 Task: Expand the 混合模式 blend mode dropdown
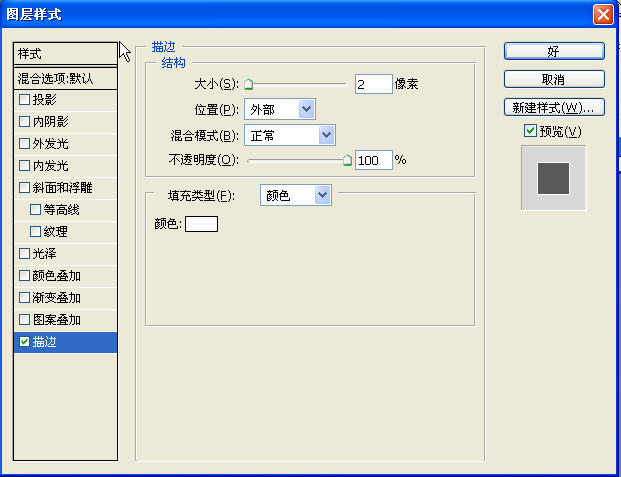pos(289,134)
